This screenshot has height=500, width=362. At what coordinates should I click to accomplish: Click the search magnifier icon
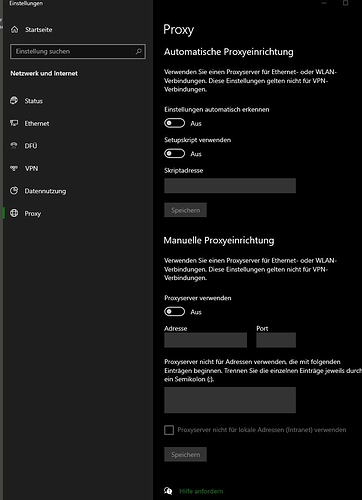pyautogui.click(x=139, y=51)
